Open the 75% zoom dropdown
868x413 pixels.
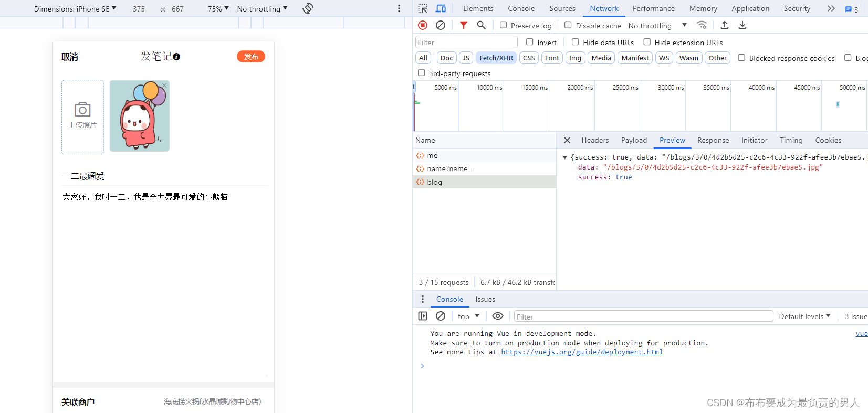[x=218, y=9]
